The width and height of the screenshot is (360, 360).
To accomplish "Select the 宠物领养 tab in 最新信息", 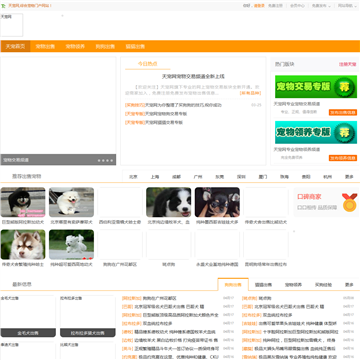I will [293, 285].
